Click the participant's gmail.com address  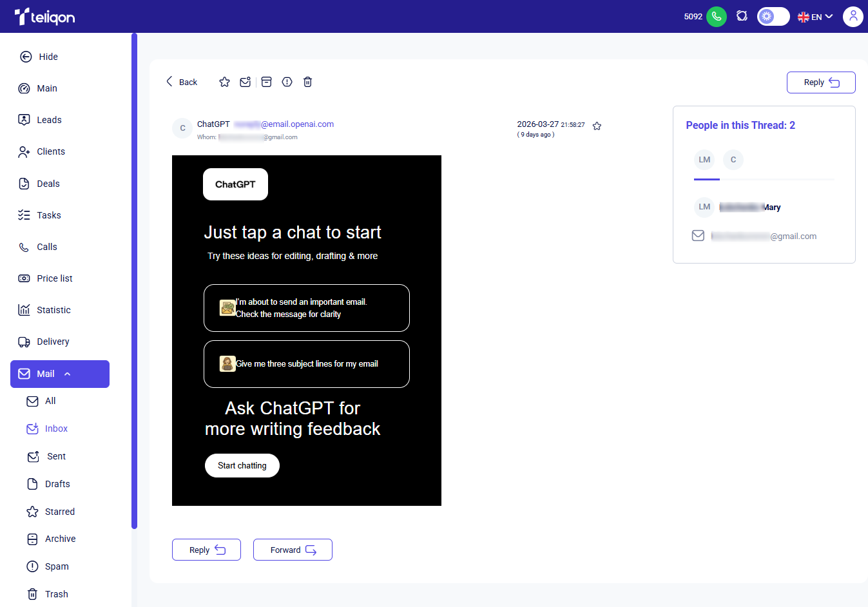[764, 236]
